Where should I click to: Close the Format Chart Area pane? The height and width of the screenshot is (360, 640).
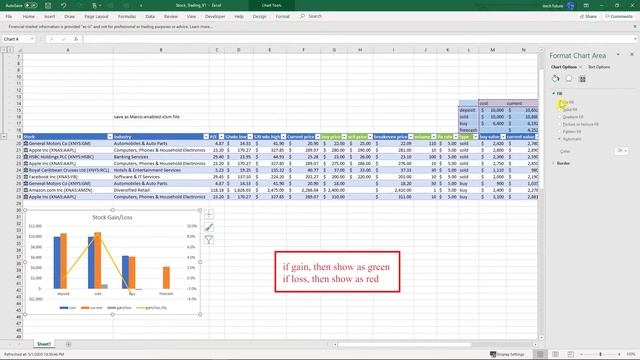tap(632, 54)
